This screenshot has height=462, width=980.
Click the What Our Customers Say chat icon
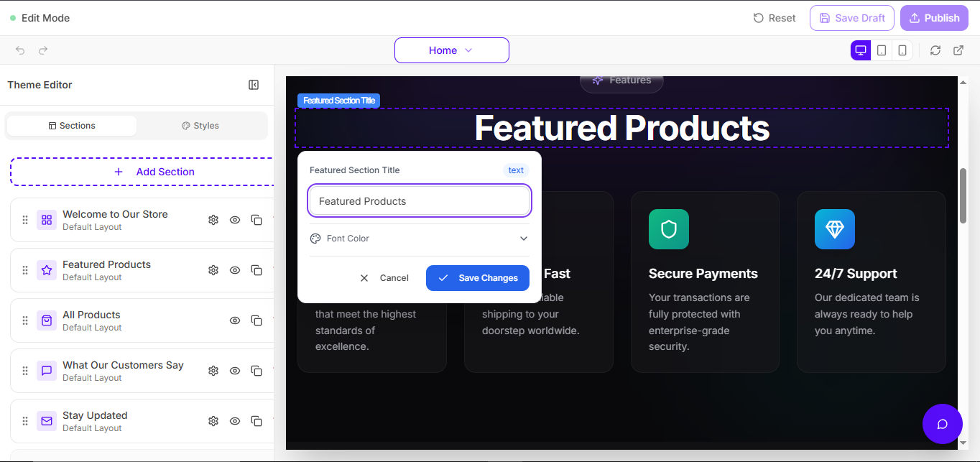[x=46, y=371]
